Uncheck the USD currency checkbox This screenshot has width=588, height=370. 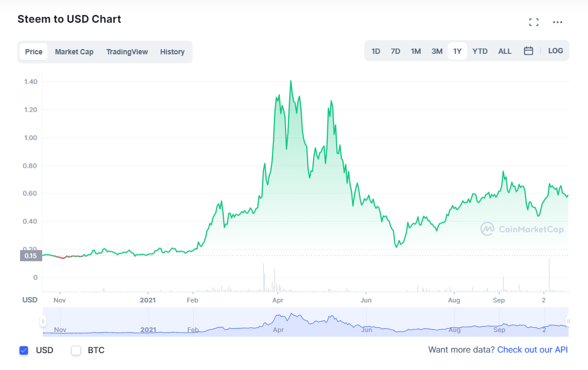(x=24, y=350)
